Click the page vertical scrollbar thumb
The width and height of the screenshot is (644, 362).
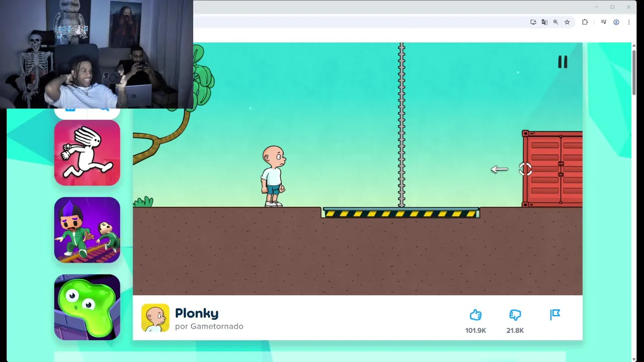634,71
